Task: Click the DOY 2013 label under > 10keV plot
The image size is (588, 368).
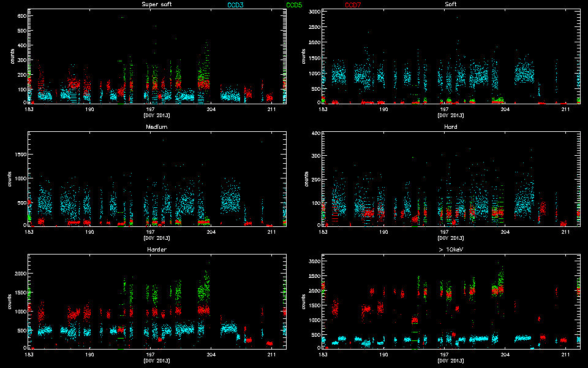Action: pyautogui.click(x=450, y=360)
